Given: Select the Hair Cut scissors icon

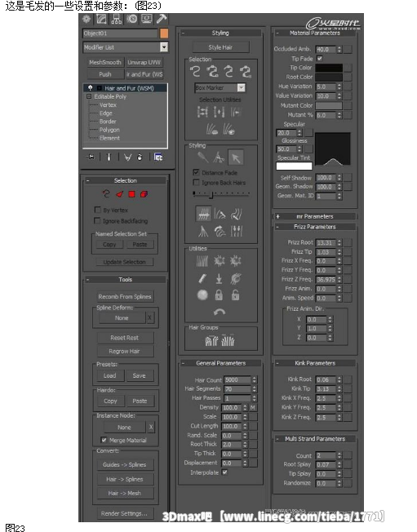Looking at the screenshot, I should [219, 157].
